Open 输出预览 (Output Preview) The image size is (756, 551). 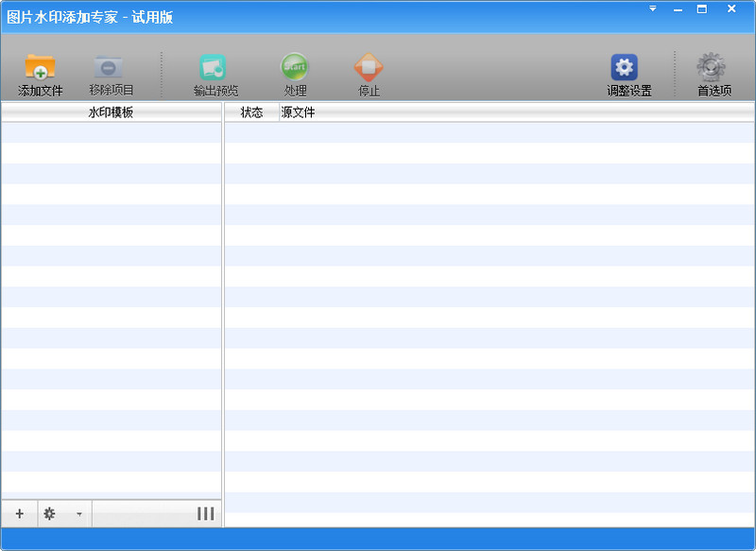click(215, 68)
